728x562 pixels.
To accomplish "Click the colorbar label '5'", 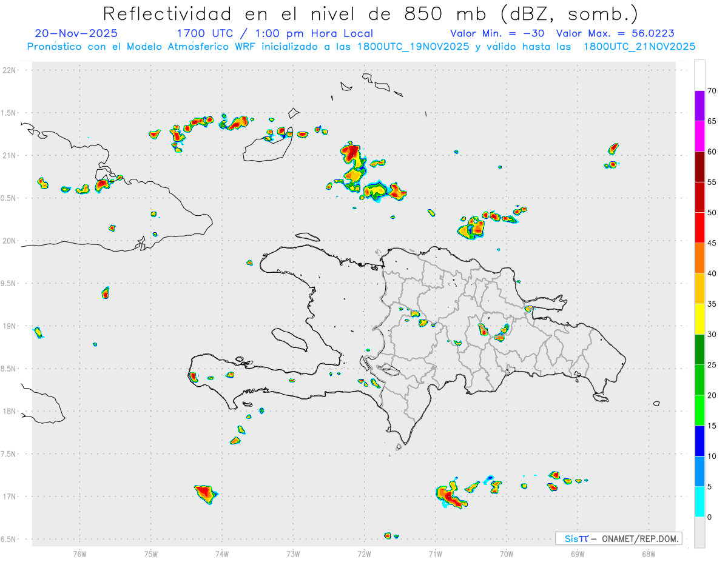I will [x=709, y=487].
